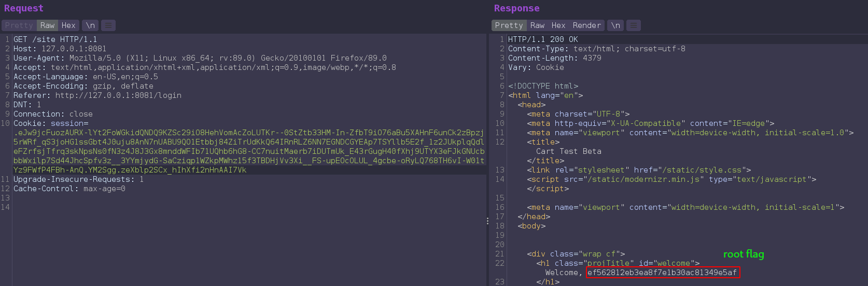Click the highlighted root flag hash
Viewport: 868px width, 286px height.
point(662,273)
